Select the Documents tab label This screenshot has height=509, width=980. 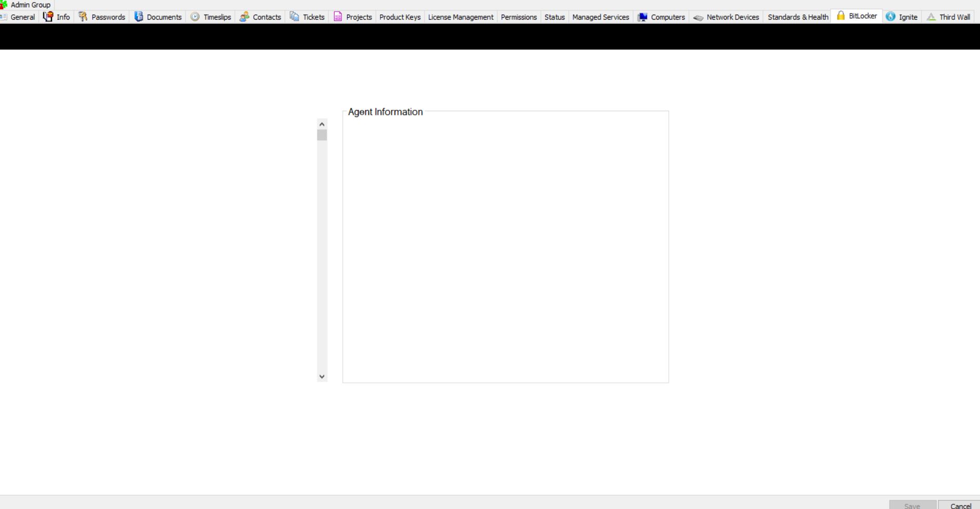coord(164,17)
